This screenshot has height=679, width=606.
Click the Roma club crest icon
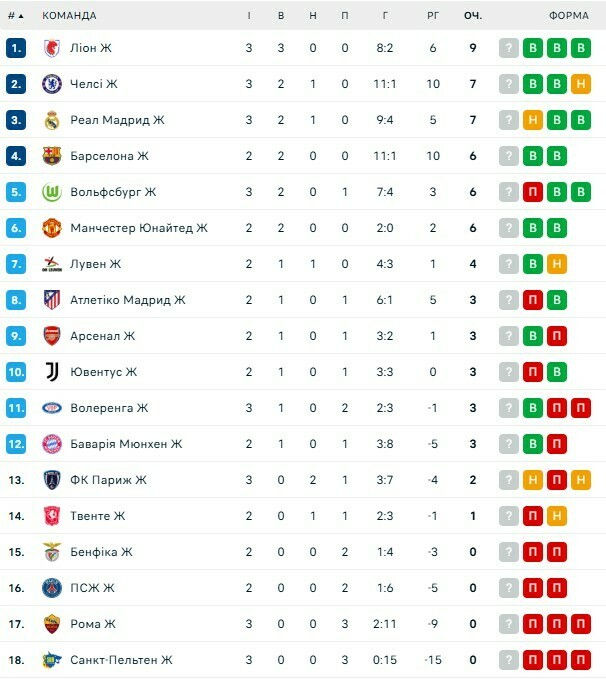52,624
